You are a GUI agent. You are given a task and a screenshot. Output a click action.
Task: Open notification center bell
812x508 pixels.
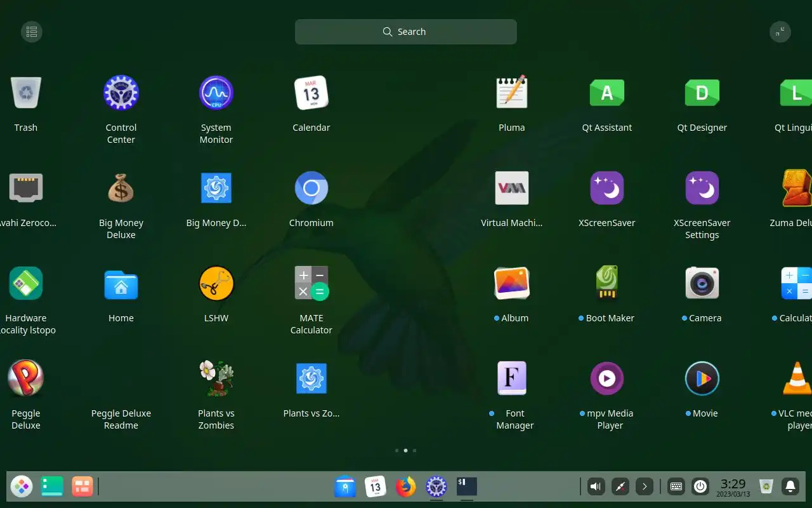pos(790,487)
